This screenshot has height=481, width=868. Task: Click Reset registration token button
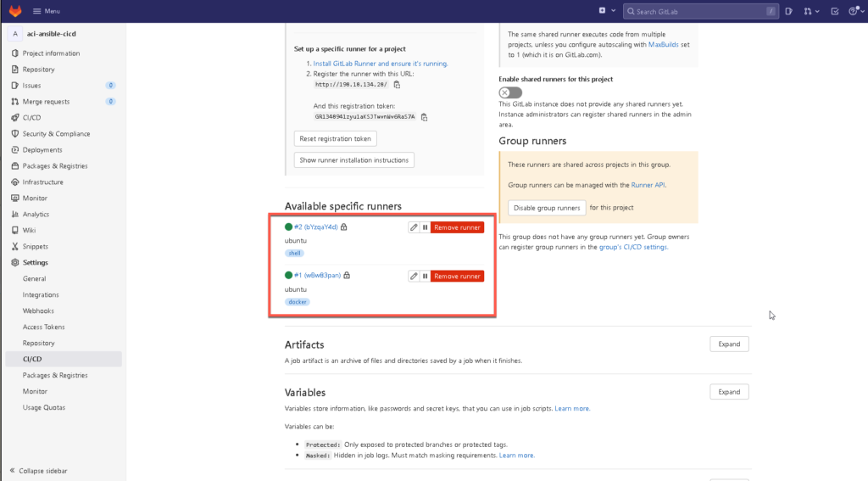point(336,138)
